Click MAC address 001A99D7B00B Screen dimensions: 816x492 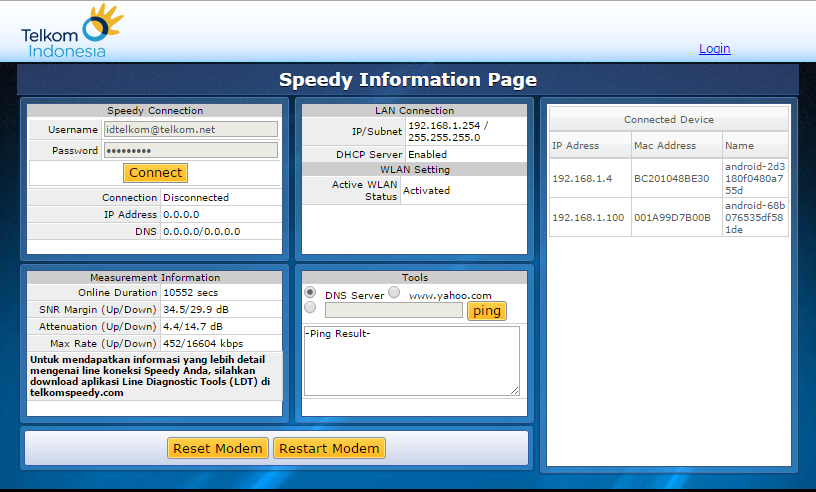[x=672, y=218]
